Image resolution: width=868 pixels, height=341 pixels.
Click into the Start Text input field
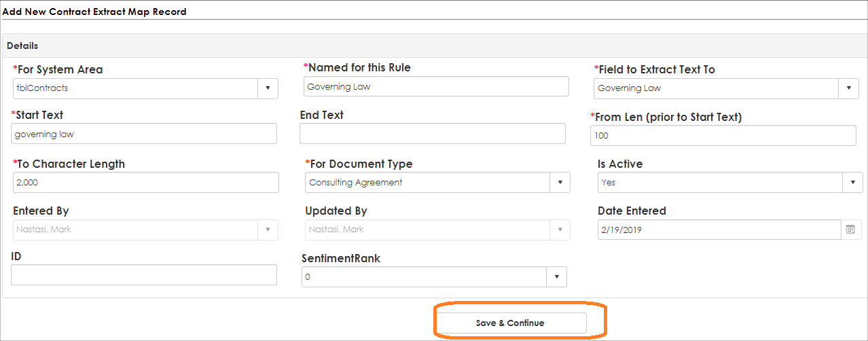(144, 134)
